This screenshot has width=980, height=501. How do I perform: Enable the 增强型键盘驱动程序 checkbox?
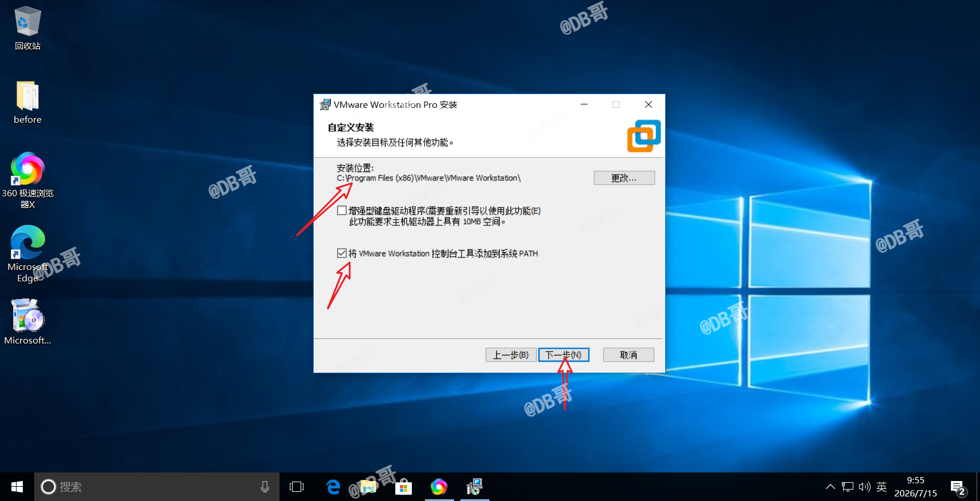point(342,211)
